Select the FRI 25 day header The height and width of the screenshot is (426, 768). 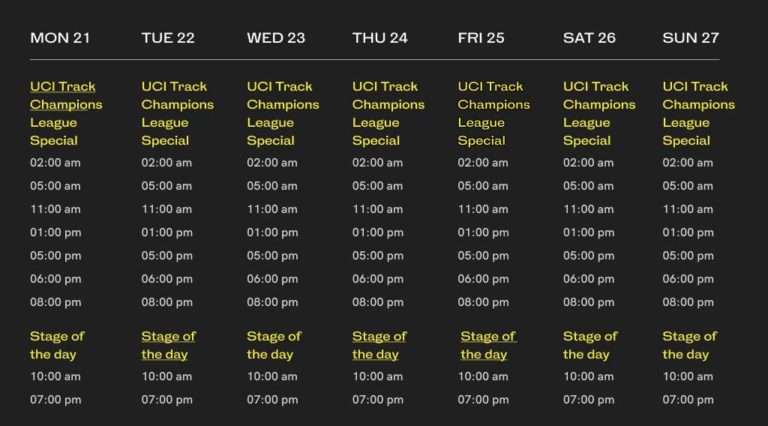[481, 38]
